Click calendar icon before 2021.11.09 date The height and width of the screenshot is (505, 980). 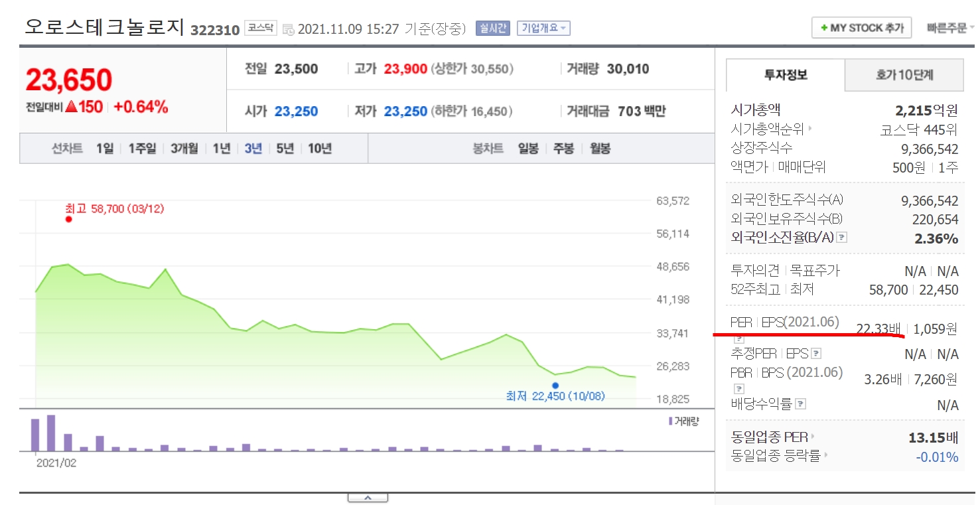pos(288,29)
